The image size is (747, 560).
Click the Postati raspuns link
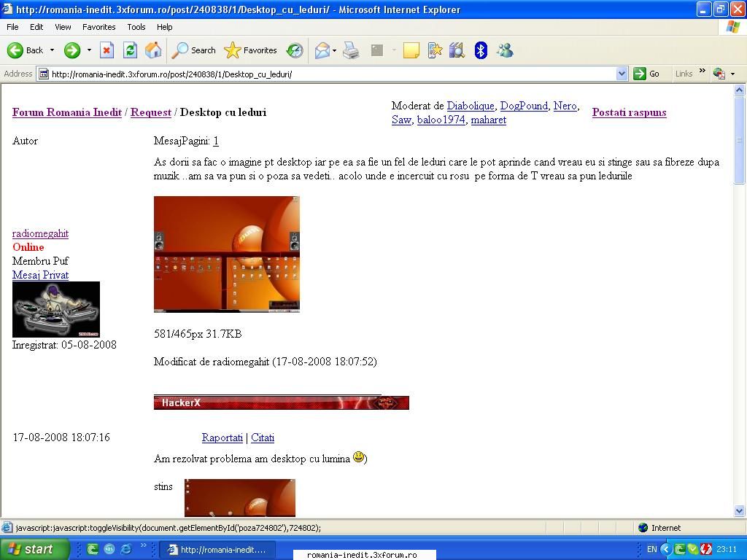[x=630, y=112]
